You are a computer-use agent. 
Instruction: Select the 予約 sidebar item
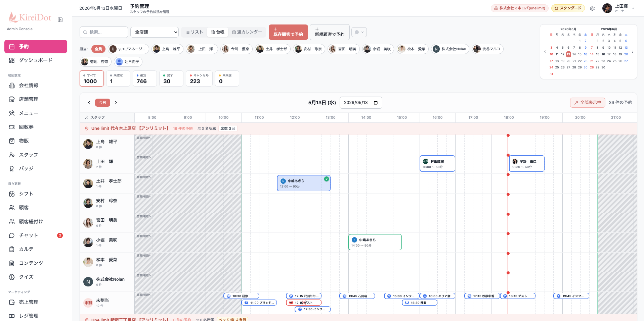tap(36, 47)
